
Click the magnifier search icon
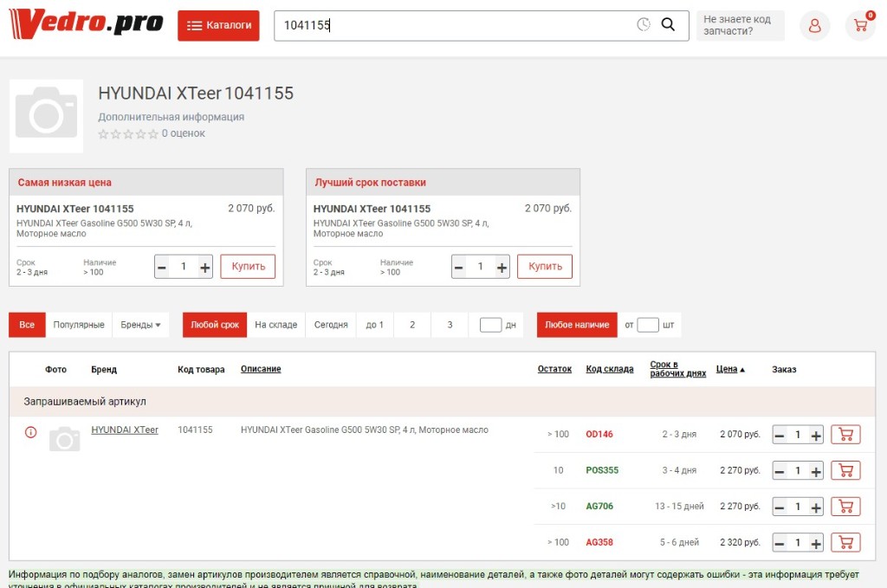click(668, 24)
